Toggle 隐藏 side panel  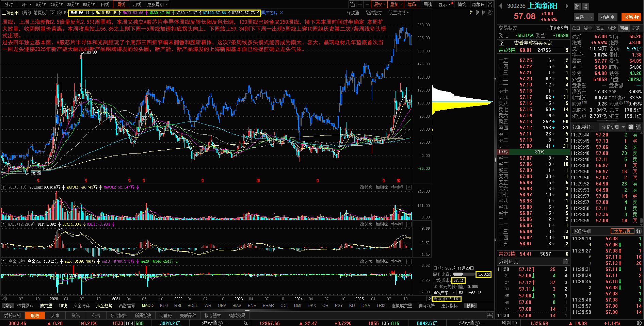click(478, 4)
